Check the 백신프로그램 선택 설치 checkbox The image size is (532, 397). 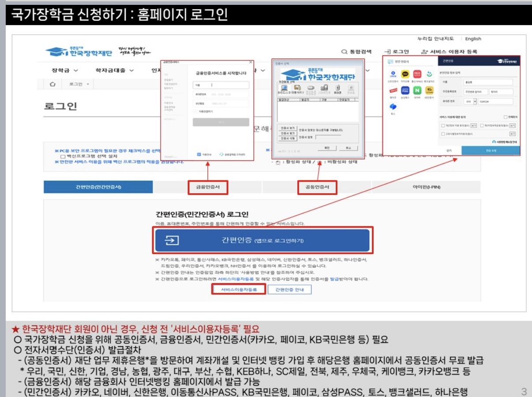coord(63,156)
